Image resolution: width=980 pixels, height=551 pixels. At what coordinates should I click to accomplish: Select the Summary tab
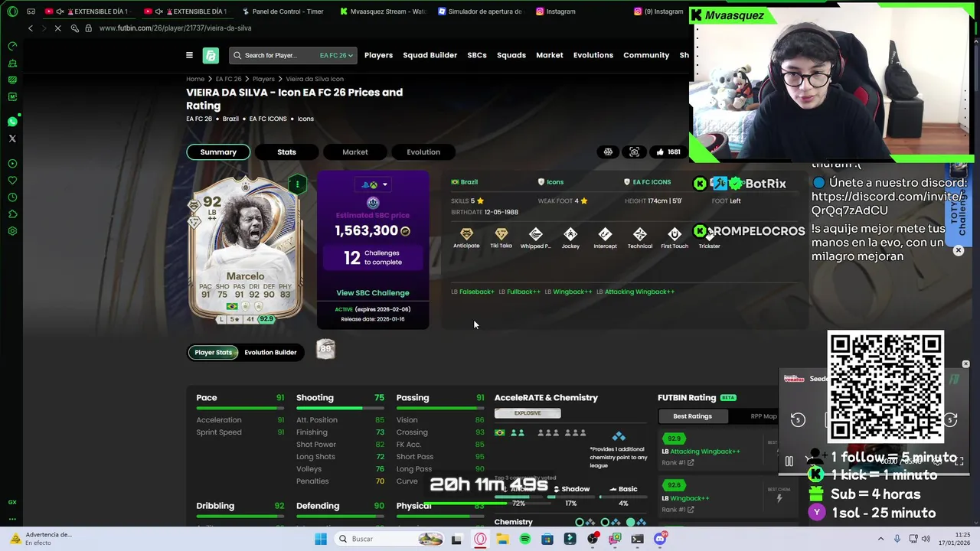click(218, 152)
